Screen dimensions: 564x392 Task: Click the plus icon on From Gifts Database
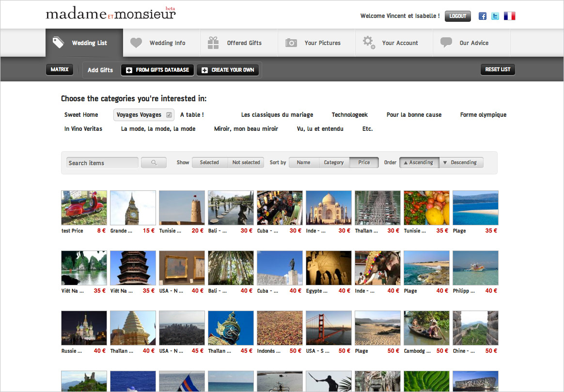pos(129,70)
